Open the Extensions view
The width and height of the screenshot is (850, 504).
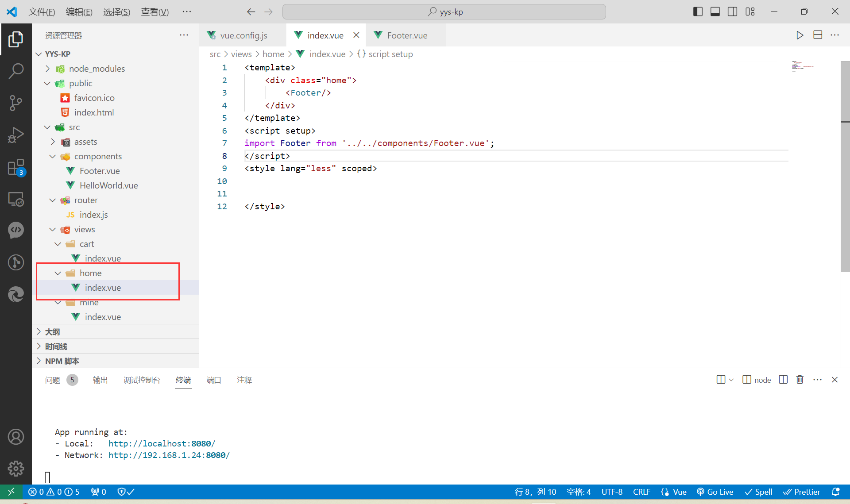(16, 167)
